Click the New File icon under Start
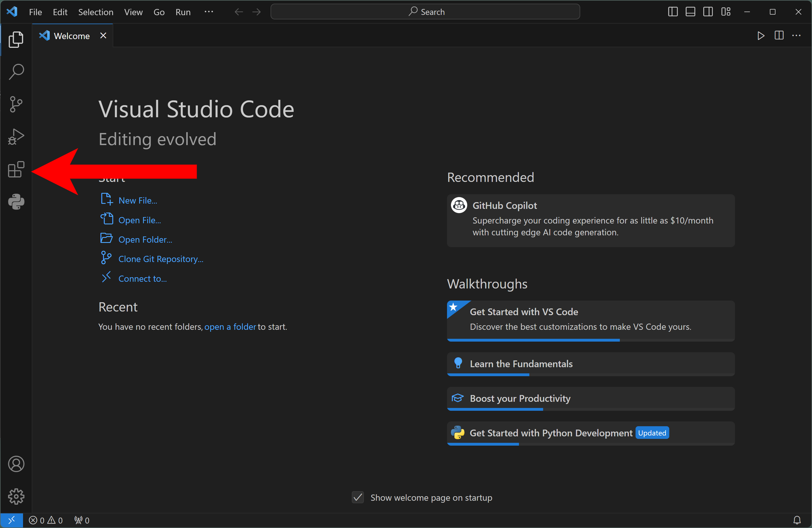The image size is (812, 528). point(106,199)
